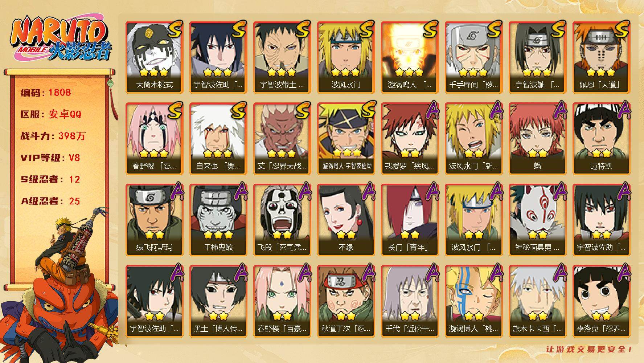
Task: Open the 波风水门 S-rank card
Action: click(346, 57)
